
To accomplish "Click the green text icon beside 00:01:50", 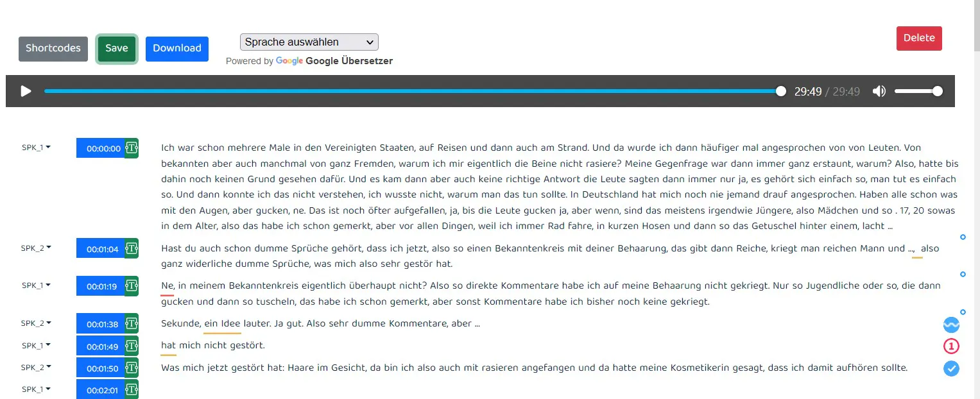I will [x=132, y=368].
